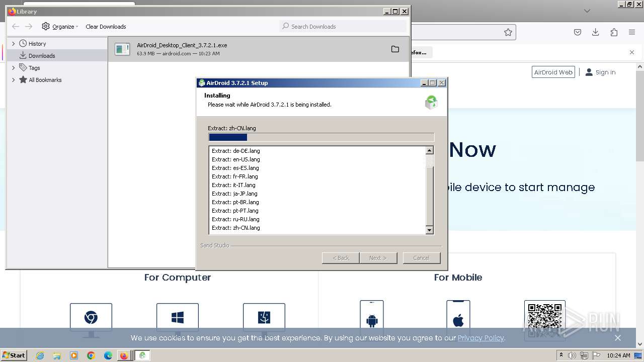Viewport: 644px width, 362px height.
Task: Click Sign in on the AirDroid page
Action: click(600, 72)
